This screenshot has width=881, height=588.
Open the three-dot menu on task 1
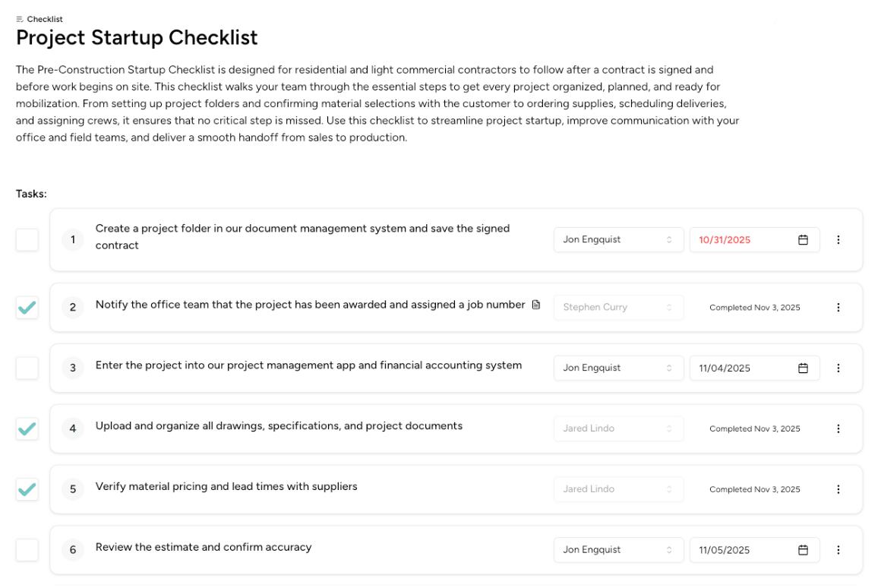[x=838, y=239]
